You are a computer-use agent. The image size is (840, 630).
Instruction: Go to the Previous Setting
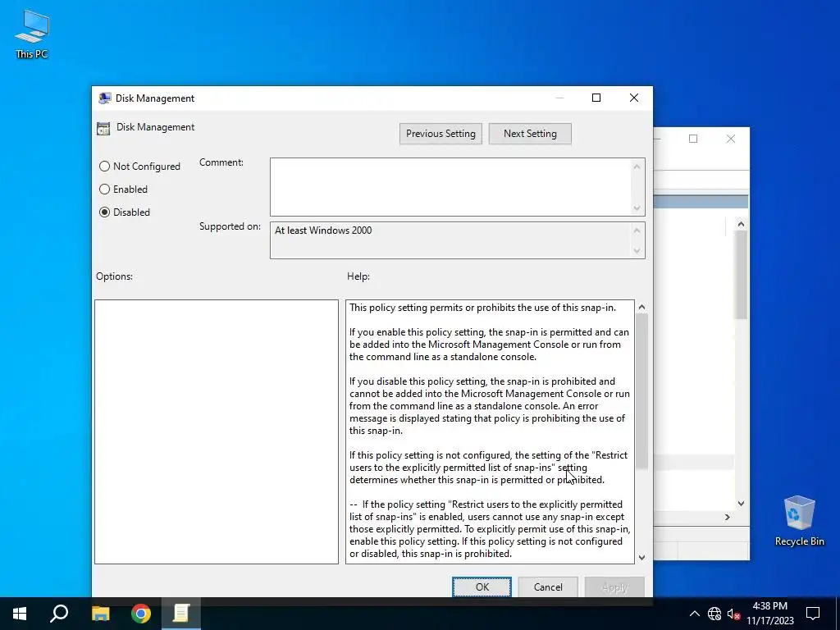(x=441, y=134)
